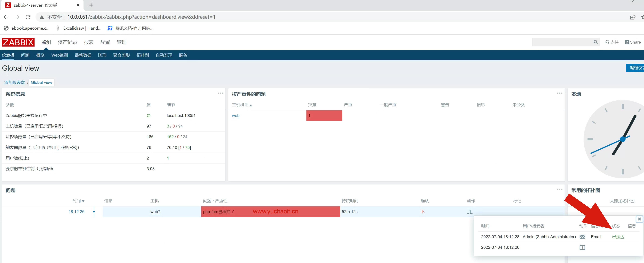The width and height of the screenshot is (644, 263).
Task: Click the actions count icon in problem row
Action: tap(469, 212)
